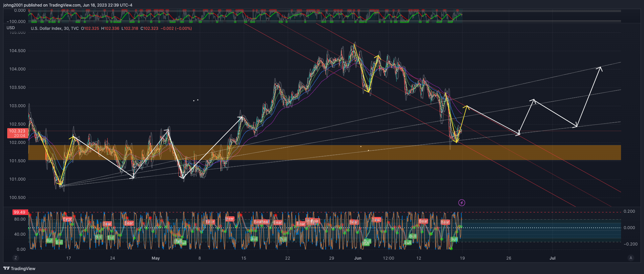The width and height of the screenshot is (644, 274).
Task: Toggle the A auto-scale icon
Action: [631, 258]
